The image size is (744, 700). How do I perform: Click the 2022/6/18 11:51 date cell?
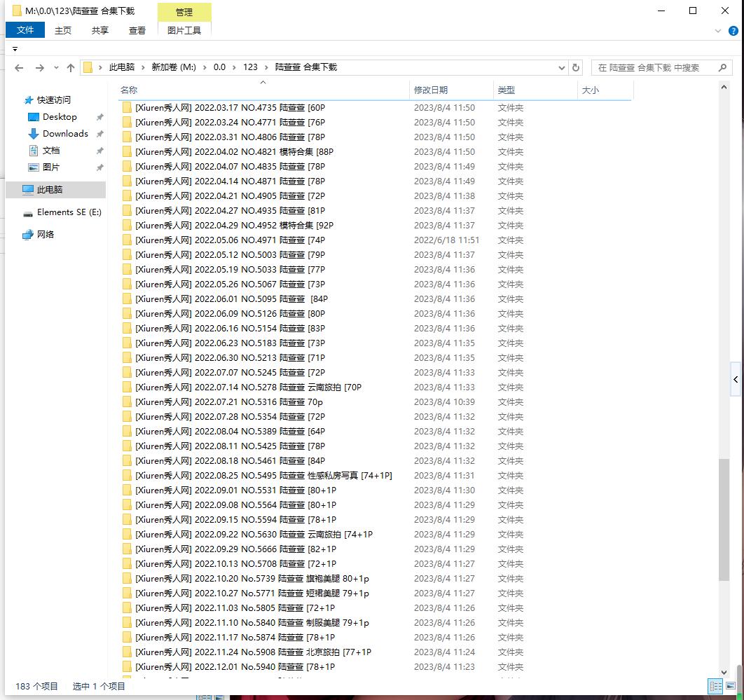446,240
